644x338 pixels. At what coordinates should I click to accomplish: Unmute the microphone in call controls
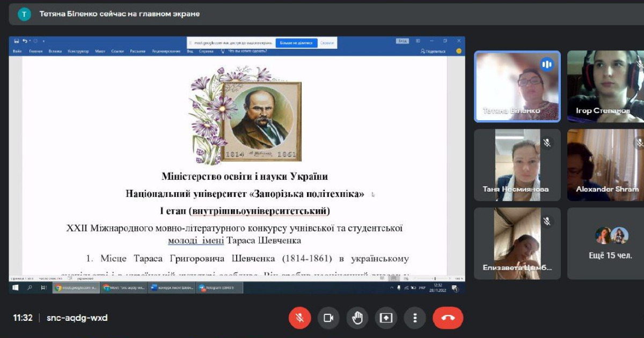[299, 318]
